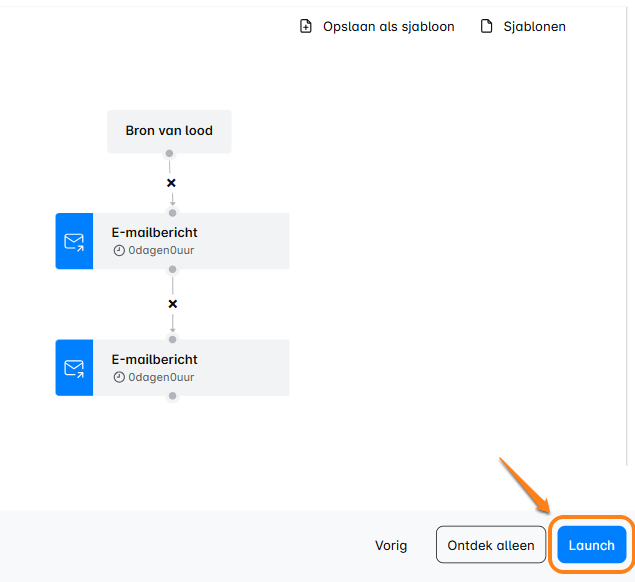Click the envelope icon of the lower E-mailbericht
This screenshot has width=635, height=582.
pyautogui.click(x=74, y=368)
